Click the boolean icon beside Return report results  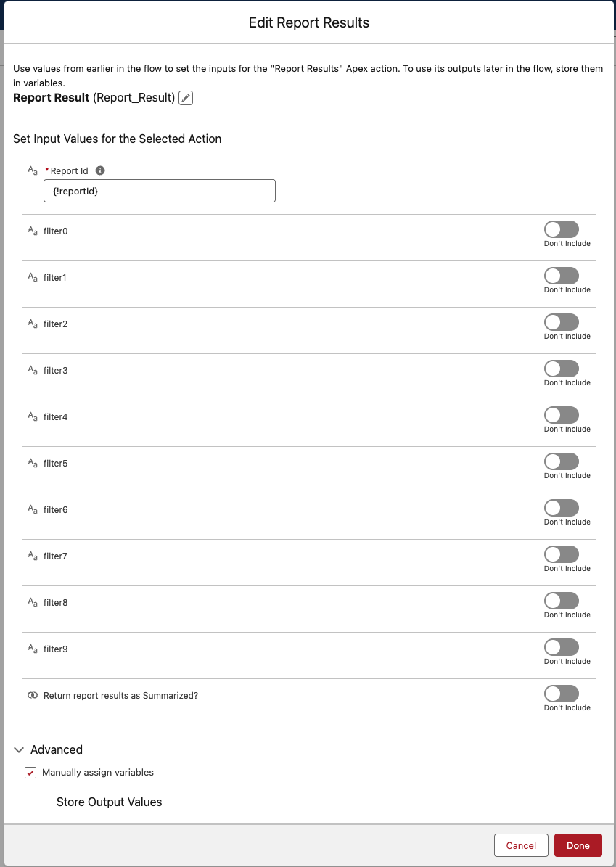33,696
